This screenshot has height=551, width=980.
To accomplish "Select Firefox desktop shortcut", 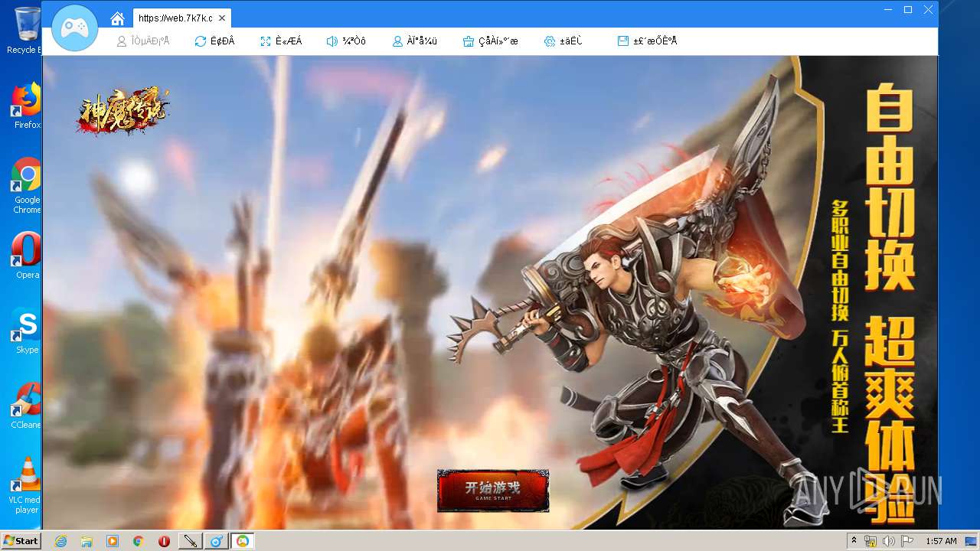I will [27, 106].
